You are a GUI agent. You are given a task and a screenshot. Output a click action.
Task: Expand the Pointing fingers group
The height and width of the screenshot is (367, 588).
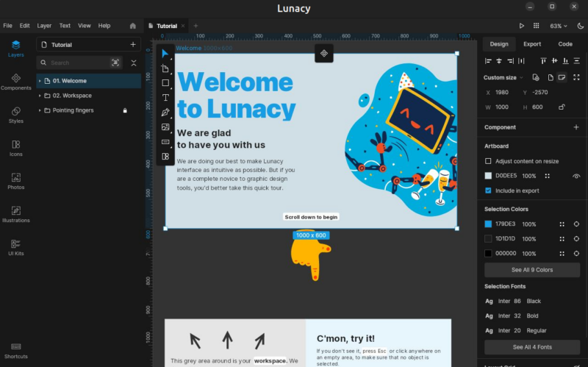pos(40,110)
